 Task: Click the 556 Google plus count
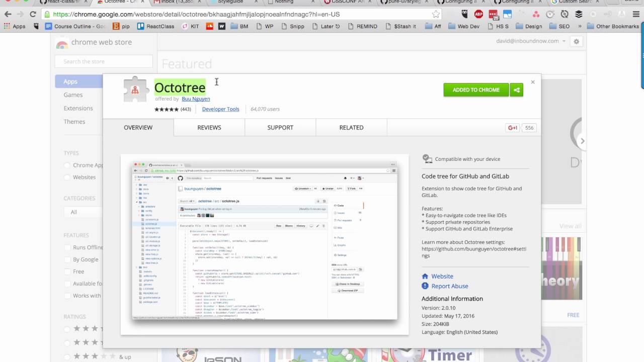point(529,128)
